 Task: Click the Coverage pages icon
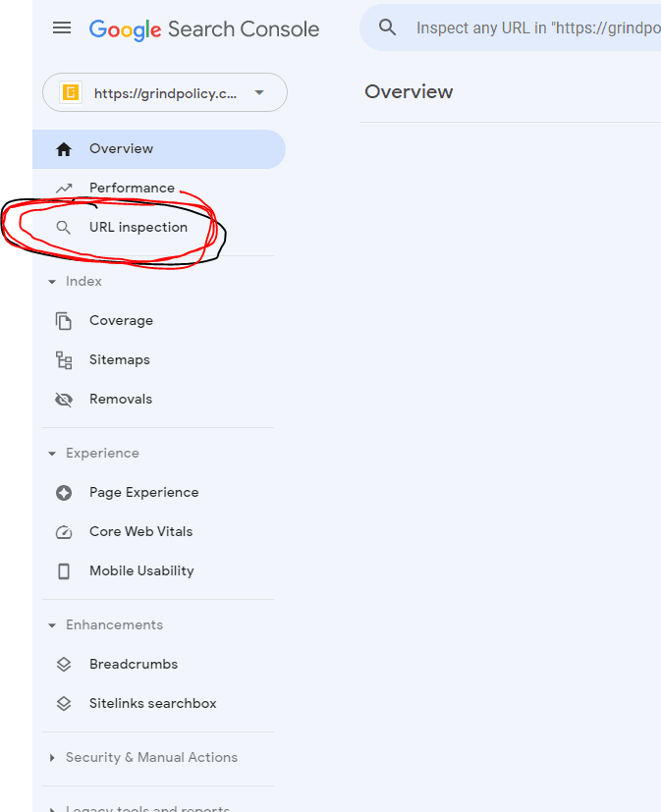[64, 321]
